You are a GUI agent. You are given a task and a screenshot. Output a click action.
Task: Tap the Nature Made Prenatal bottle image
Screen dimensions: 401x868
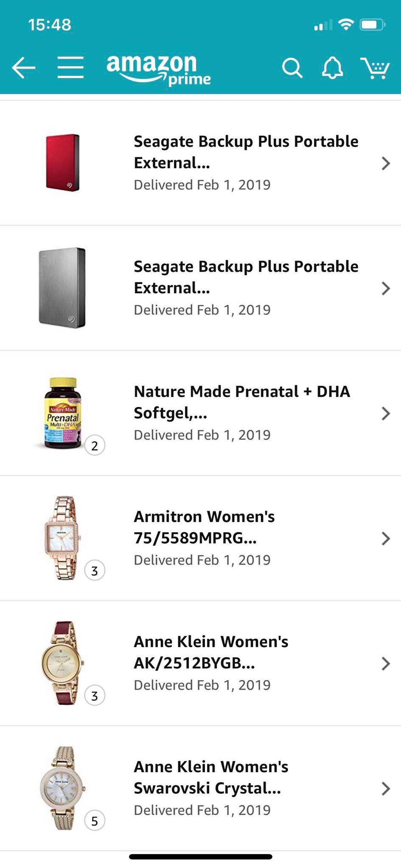pyautogui.click(x=63, y=413)
